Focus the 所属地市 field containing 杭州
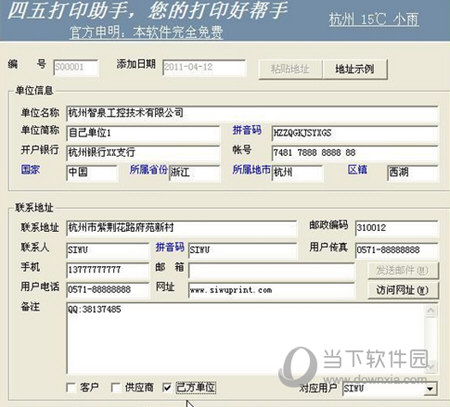The image size is (450, 407). [297, 173]
